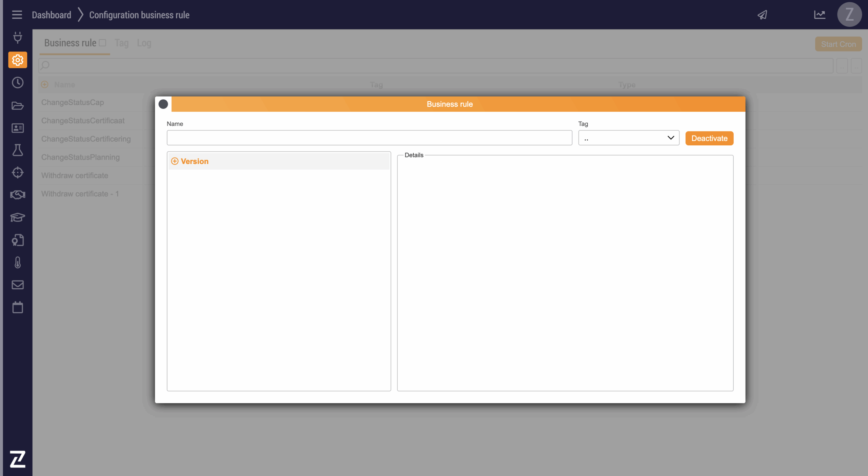868x476 pixels.
Task: Click the graduation cap sidebar icon
Action: [x=18, y=217]
